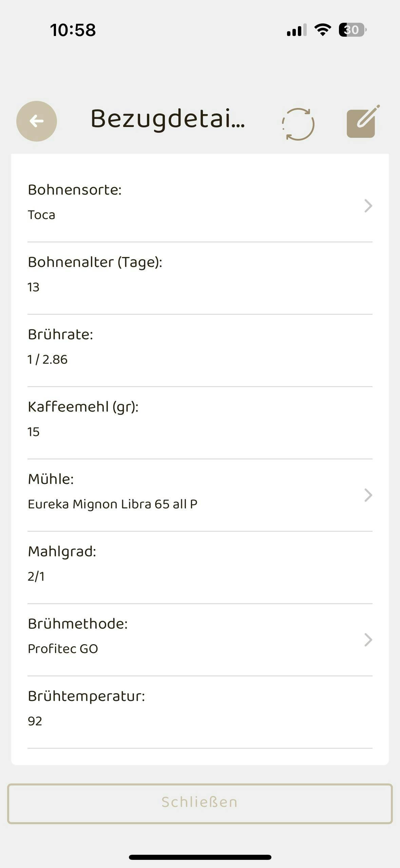Image resolution: width=400 pixels, height=868 pixels.
Task: Open the Brühmethode chevron
Action: pyautogui.click(x=368, y=640)
